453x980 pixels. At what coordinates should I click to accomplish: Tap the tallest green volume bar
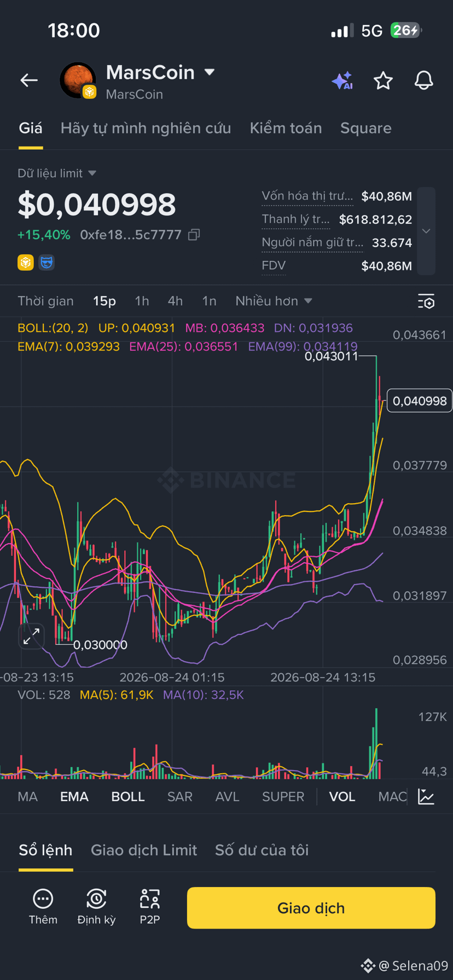tap(376, 744)
